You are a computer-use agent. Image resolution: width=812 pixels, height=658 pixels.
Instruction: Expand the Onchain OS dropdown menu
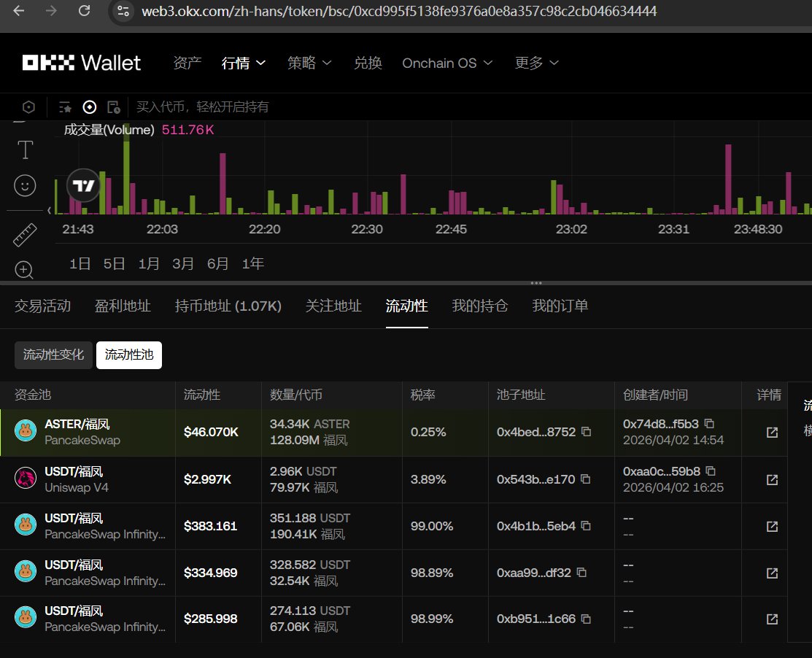point(447,63)
